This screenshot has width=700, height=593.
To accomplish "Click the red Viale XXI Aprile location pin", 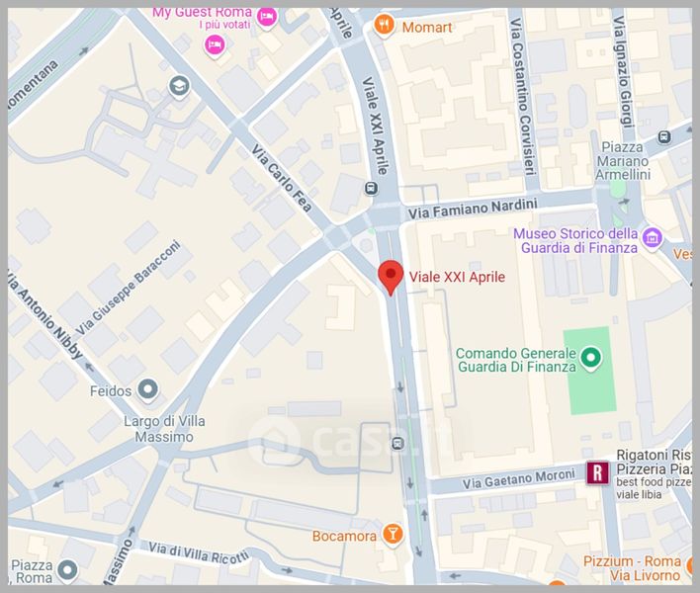I will click(391, 277).
